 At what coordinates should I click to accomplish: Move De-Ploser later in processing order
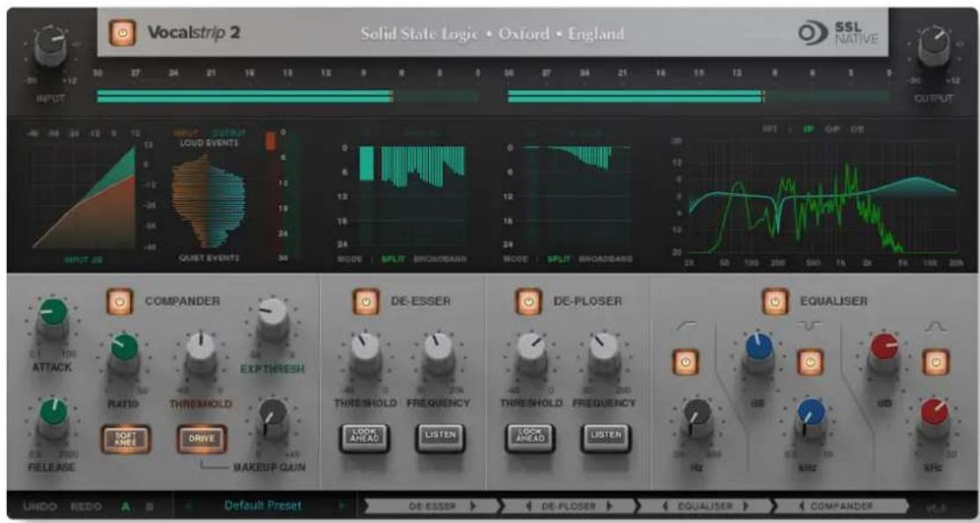(609, 506)
